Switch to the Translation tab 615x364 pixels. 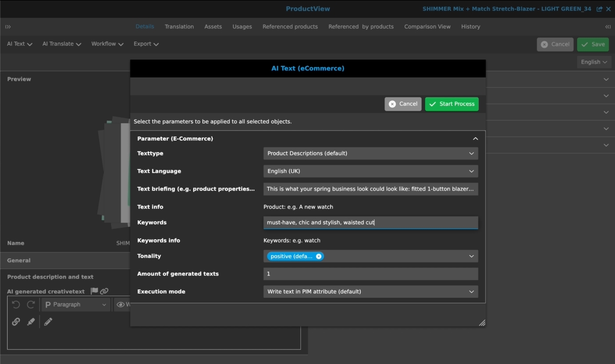(x=179, y=27)
